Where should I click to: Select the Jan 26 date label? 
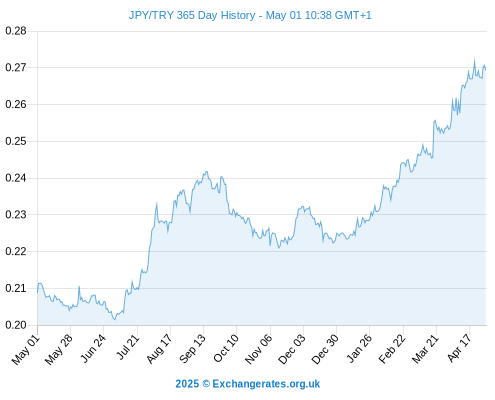[359, 349]
